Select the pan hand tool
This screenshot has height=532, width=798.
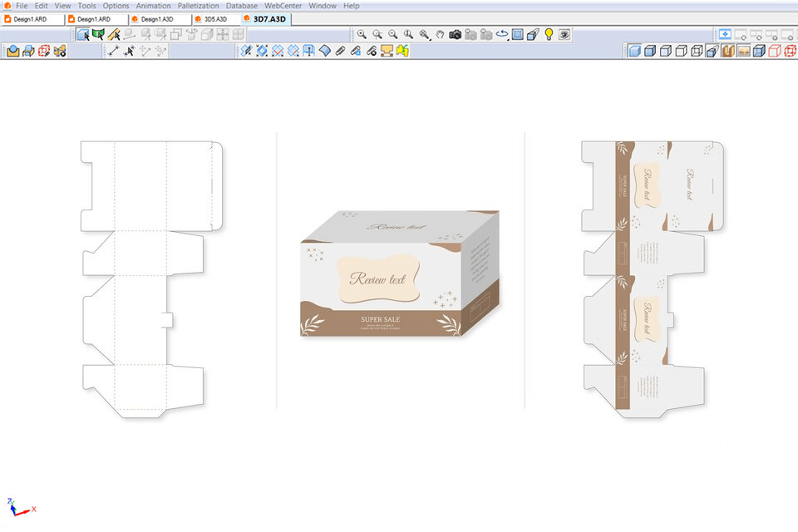440,34
